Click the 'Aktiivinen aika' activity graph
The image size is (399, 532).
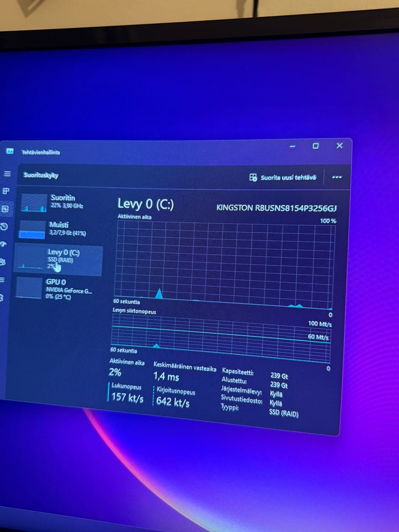224,265
